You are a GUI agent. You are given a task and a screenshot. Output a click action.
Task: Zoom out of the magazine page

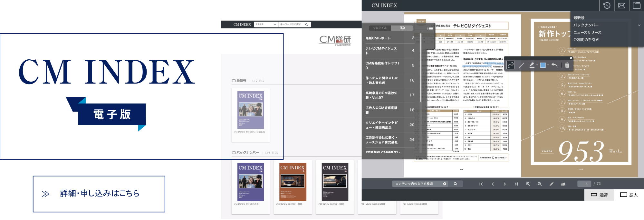[x=540, y=184]
